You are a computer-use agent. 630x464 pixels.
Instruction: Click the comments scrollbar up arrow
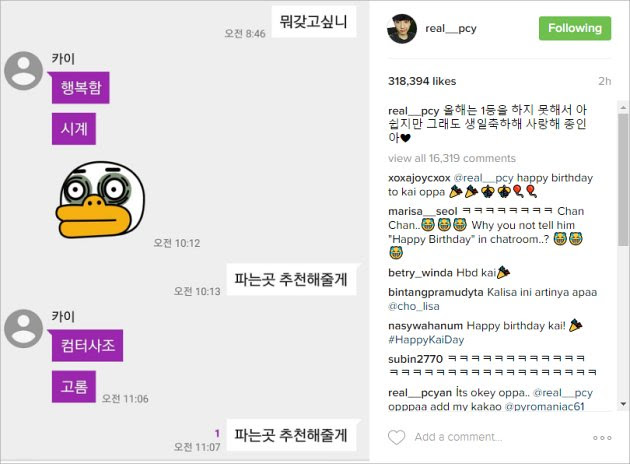623,107
